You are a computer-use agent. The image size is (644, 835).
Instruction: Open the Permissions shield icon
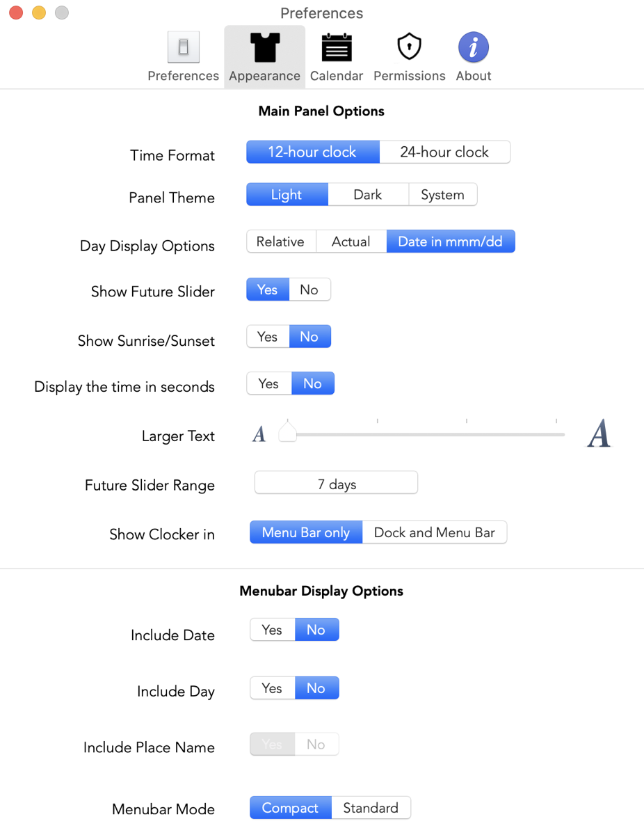click(409, 48)
